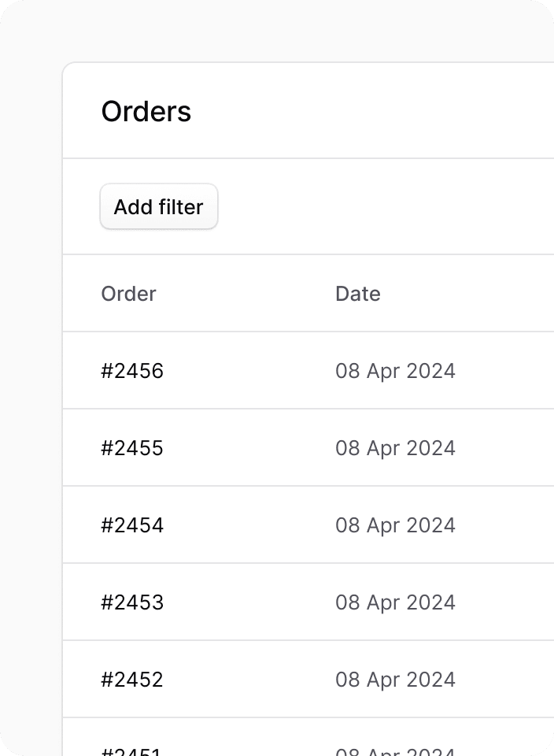Open order #2451

click(x=132, y=748)
